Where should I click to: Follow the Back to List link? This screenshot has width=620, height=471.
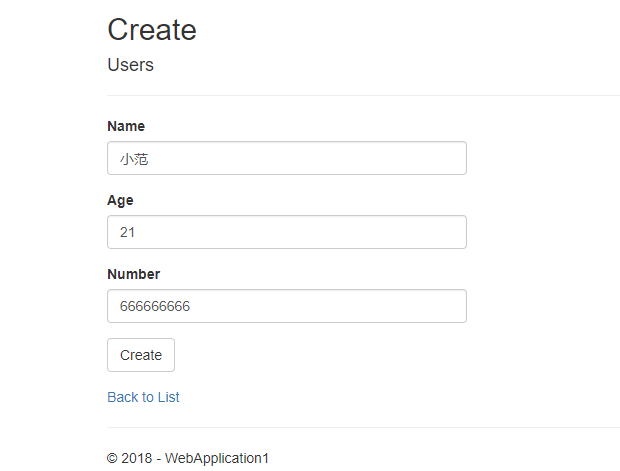click(143, 397)
